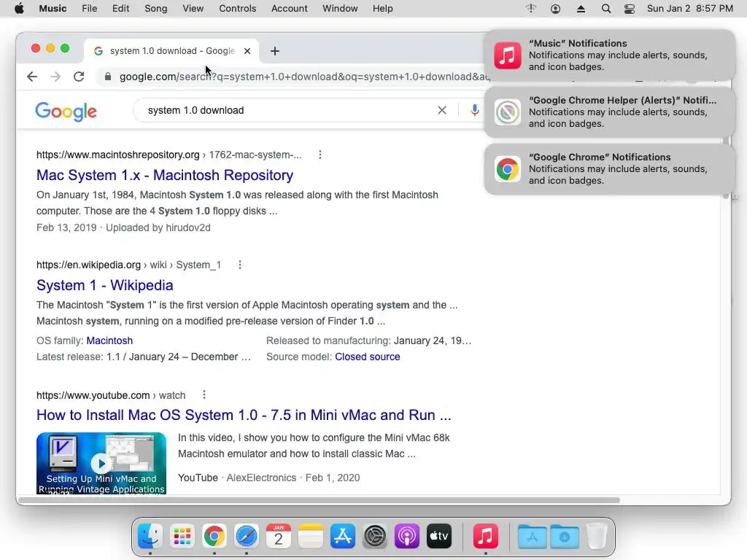
Task: Open App Store from the Dock
Action: click(x=343, y=536)
